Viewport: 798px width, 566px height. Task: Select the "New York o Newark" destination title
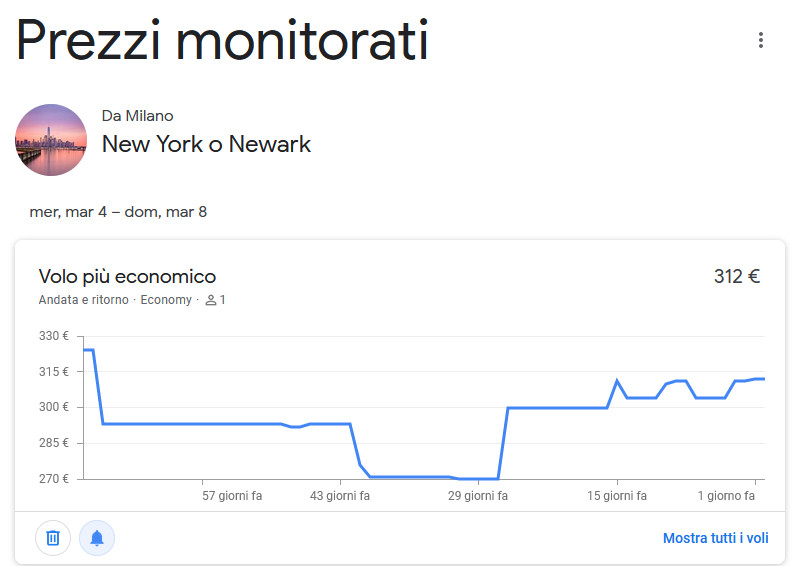coord(206,144)
